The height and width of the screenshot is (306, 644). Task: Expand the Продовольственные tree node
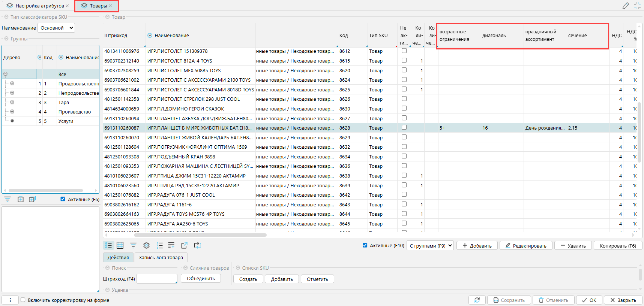click(12, 84)
